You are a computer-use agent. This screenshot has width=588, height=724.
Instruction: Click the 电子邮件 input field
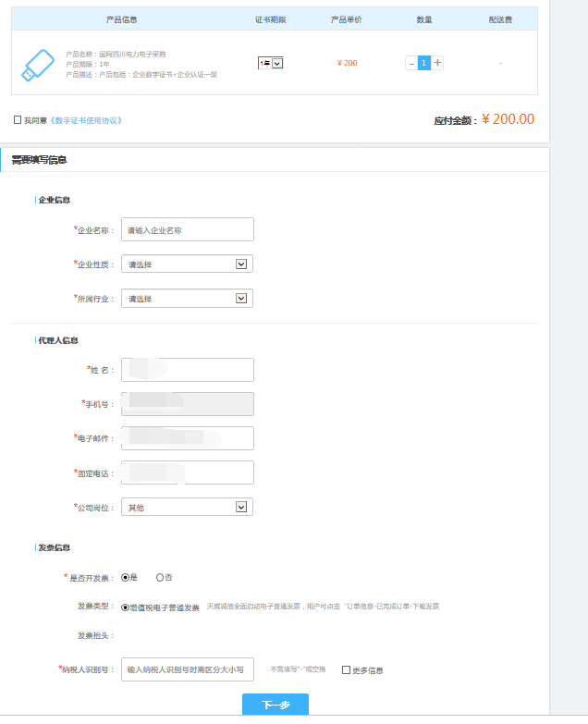point(187,438)
